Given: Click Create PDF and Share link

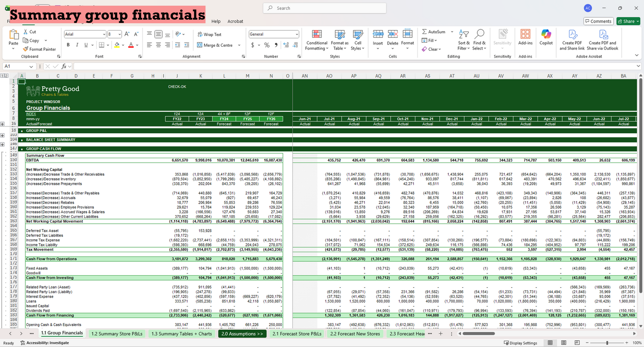Looking at the screenshot, I should 572,40.
